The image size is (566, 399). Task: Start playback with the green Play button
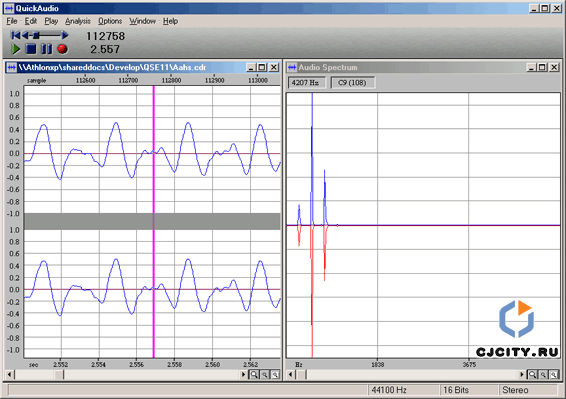coord(16,49)
